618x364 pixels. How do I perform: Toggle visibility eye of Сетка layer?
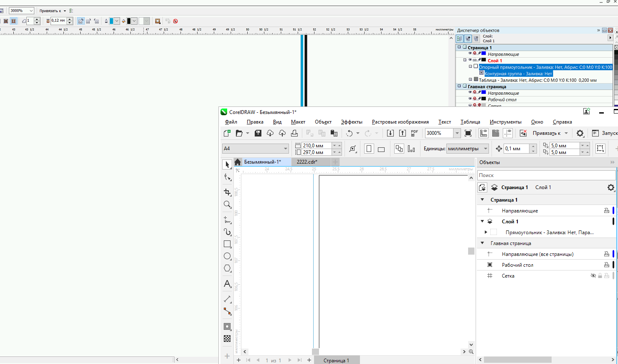[x=593, y=276]
